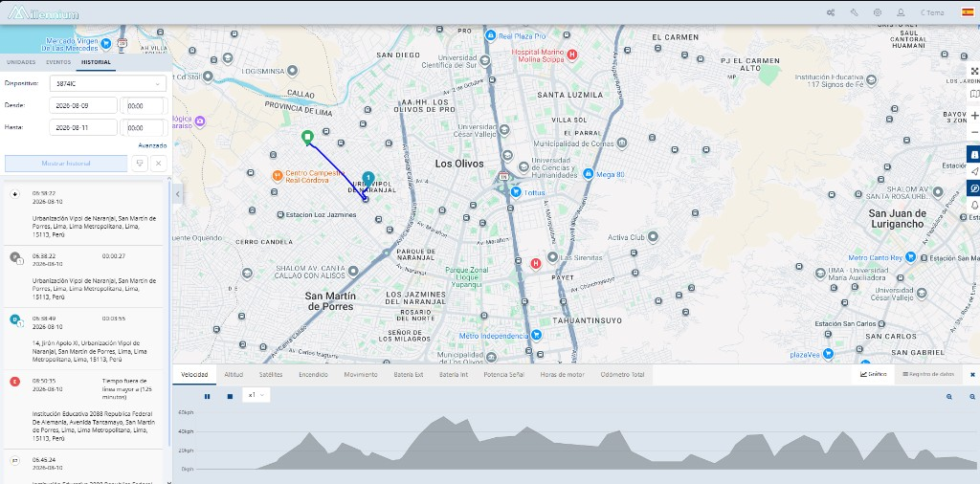
Task: Select the Odómetro Total graph tab
Action: point(622,375)
